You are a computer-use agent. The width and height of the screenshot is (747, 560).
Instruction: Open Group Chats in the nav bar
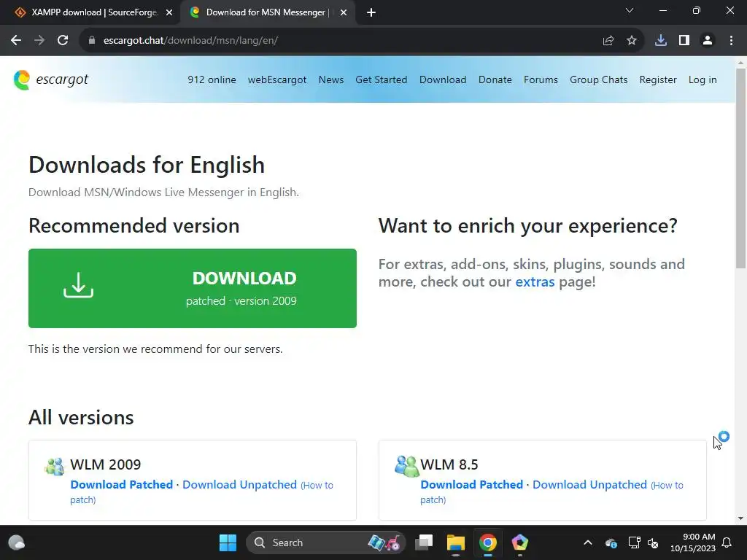pos(598,79)
